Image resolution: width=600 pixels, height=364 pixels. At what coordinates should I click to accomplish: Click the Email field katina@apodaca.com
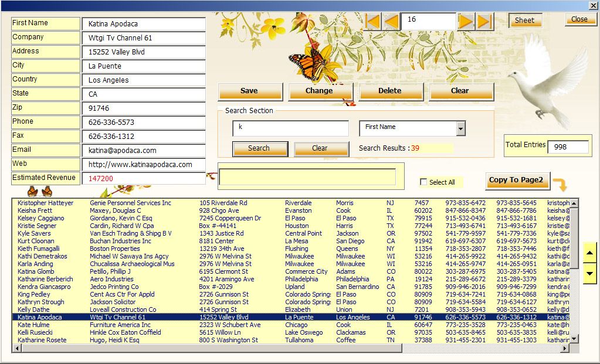click(144, 151)
